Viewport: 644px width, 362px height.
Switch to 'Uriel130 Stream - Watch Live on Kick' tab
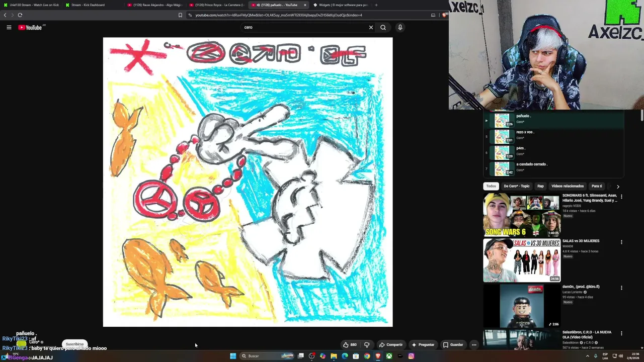pos(31,5)
